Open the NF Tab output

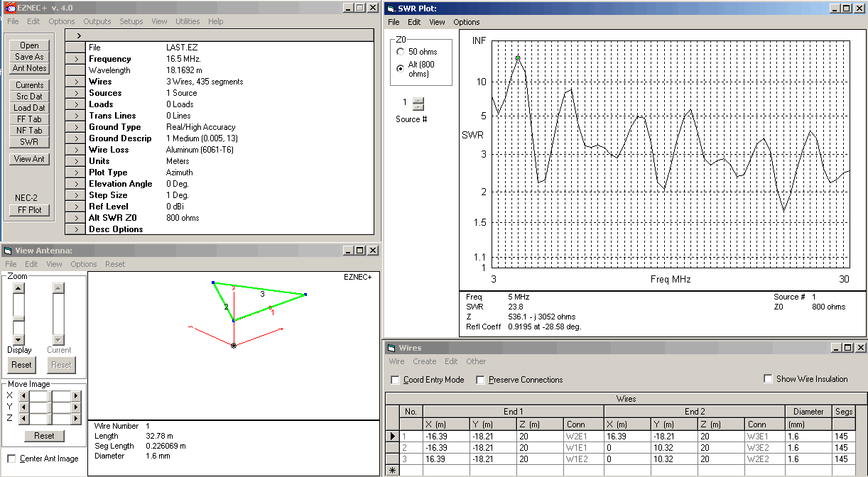coord(29,131)
